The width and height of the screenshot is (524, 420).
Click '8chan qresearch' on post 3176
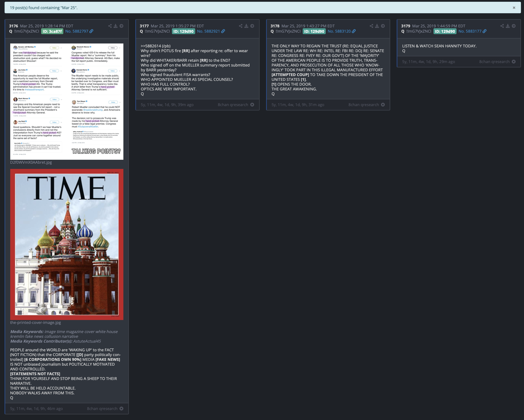click(102, 409)
